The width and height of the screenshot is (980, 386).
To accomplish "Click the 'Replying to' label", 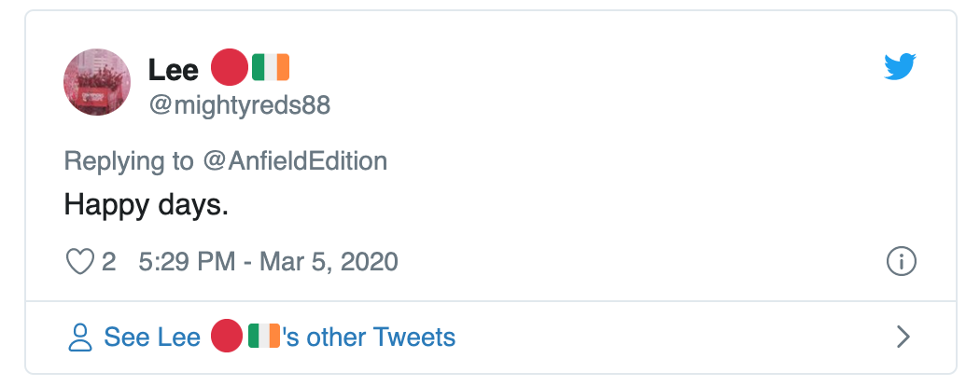I will click(129, 160).
